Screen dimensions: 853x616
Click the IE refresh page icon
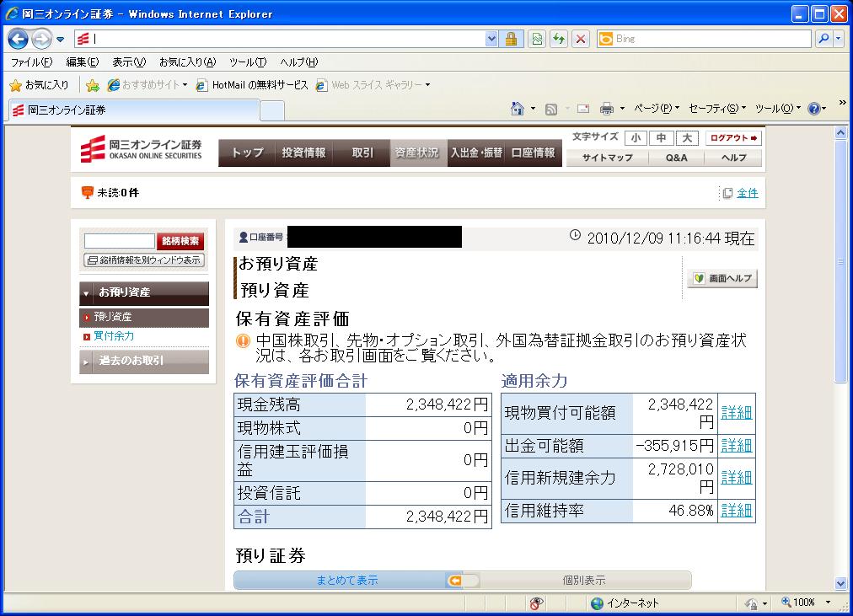coord(558,39)
